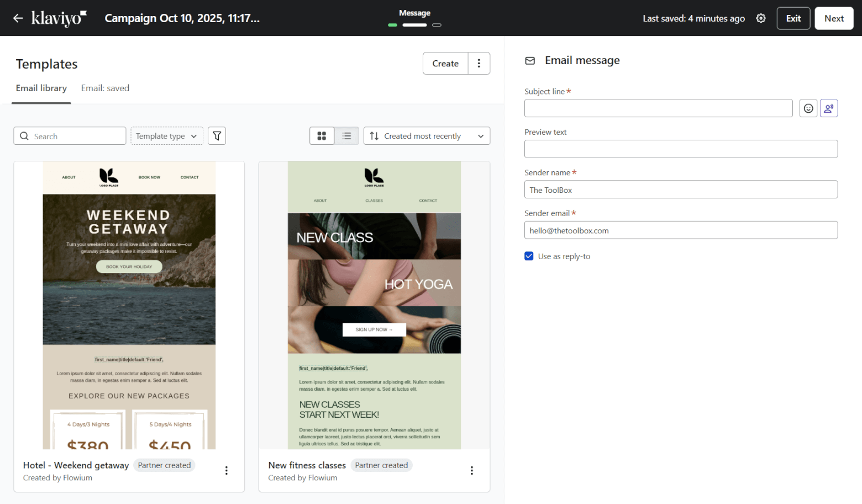
Task: Expand the Template type dropdown
Action: (x=166, y=136)
